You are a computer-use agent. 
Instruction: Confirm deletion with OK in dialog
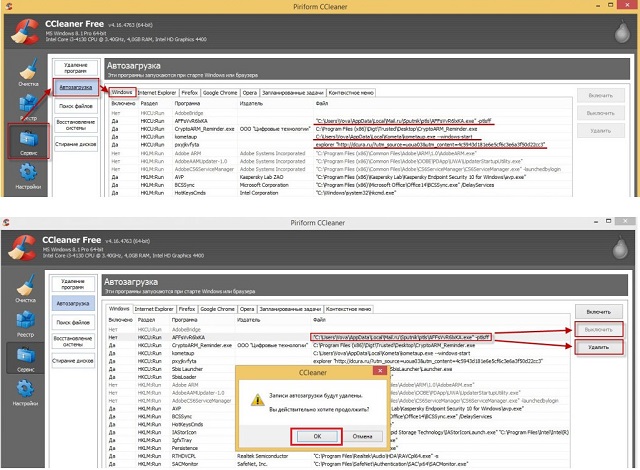click(x=317, y=437)
